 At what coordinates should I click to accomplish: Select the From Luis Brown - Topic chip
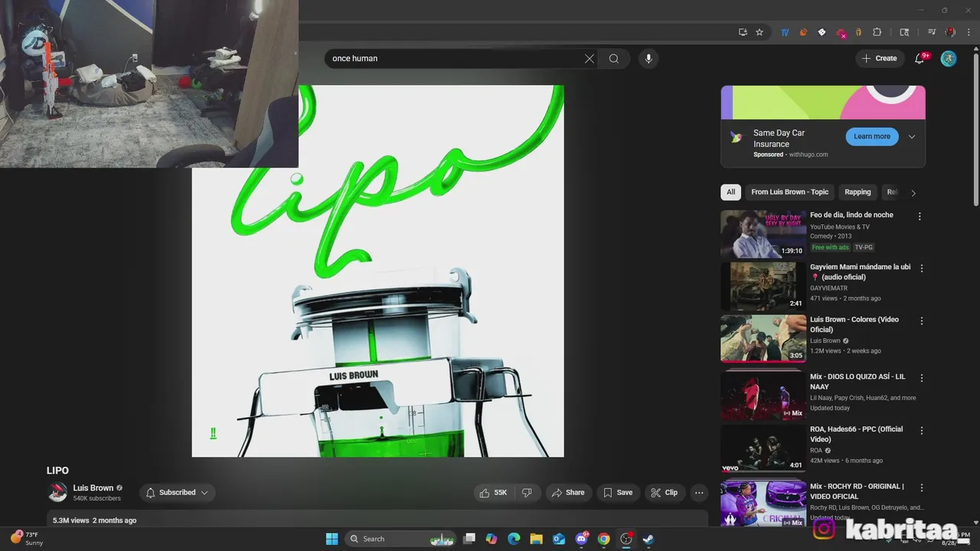pos(789,192)
